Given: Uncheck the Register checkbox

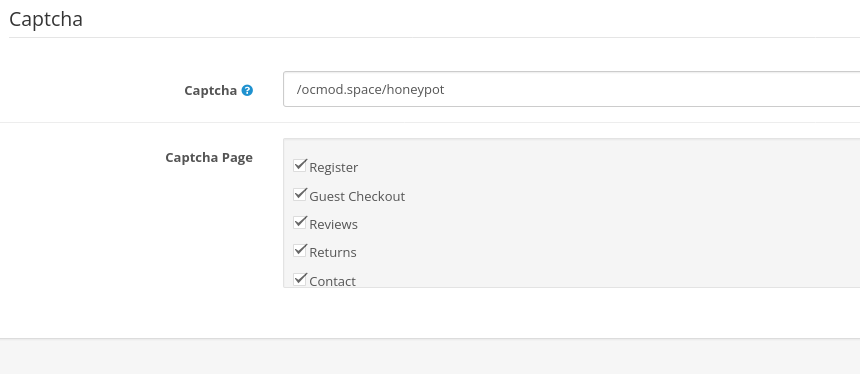Looking at the screenshot, I should point(299,165).
